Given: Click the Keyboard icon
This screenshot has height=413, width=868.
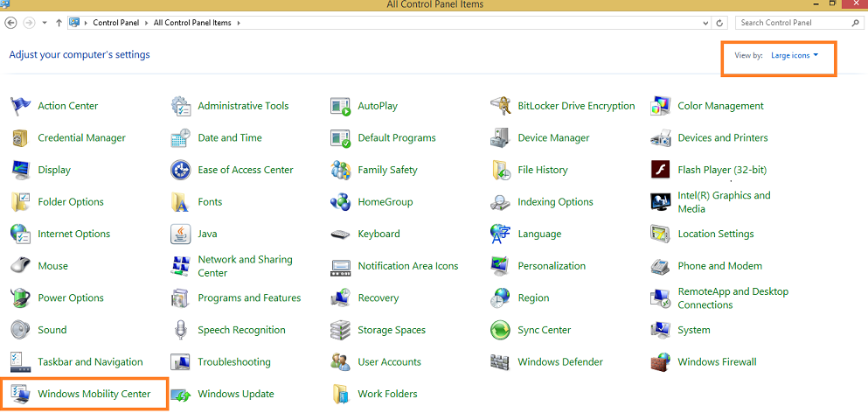Looking at the screenshot, I should point(340,234).
